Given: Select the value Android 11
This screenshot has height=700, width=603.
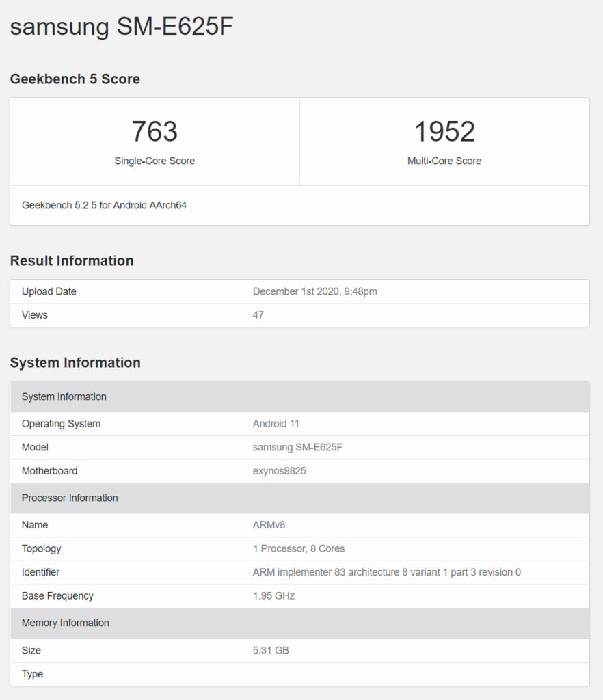Looking at the screenshot, I should point(276,424).
